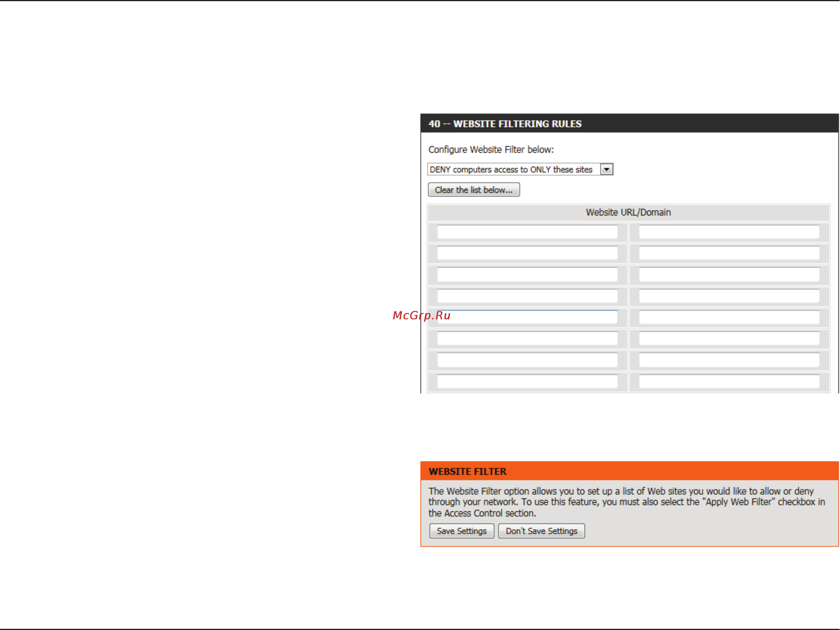Click second row right Website URL field

point(729,253)
